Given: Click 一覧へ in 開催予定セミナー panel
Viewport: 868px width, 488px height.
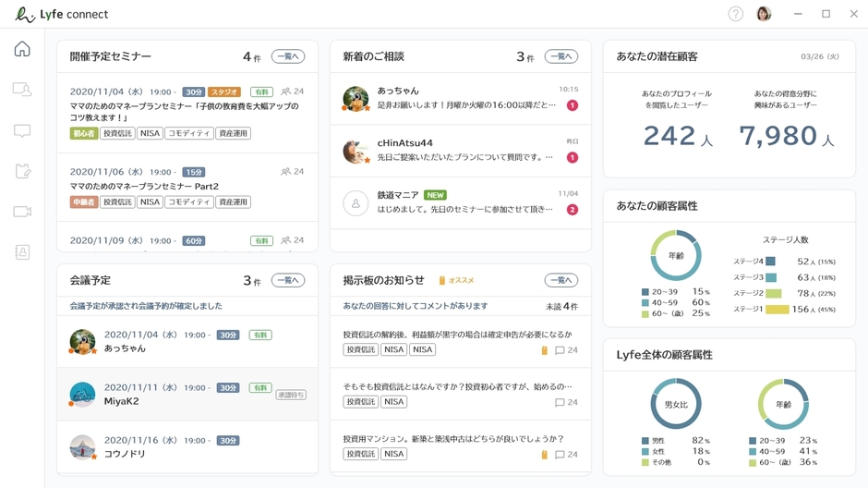Looking at the screenshot, I should point(288,56).
